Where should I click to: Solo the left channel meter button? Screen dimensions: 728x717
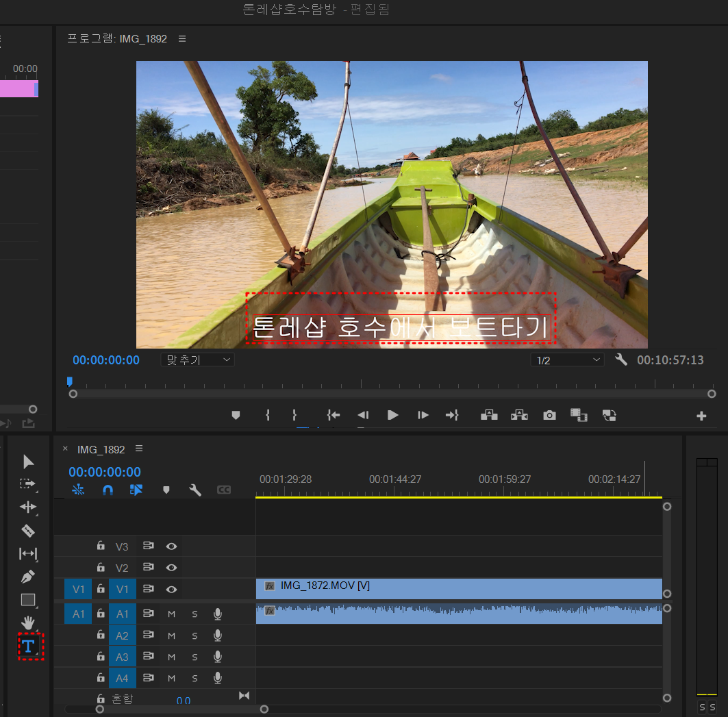[x=702, y=707]
